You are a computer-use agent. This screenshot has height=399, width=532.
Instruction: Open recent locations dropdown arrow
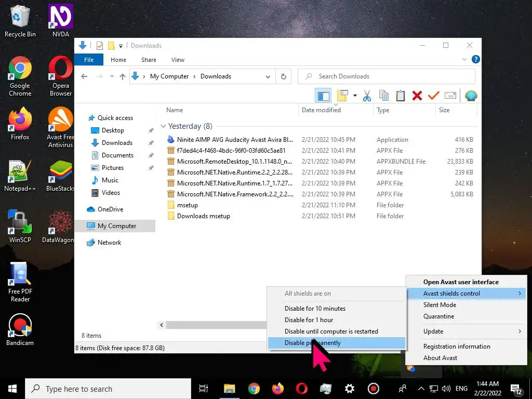click(112, 76)
